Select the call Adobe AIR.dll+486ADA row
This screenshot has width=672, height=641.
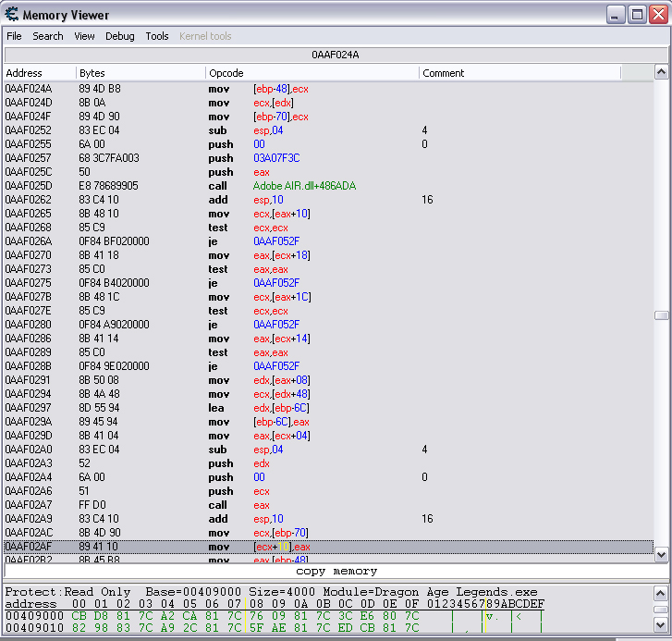coord(304,186)
